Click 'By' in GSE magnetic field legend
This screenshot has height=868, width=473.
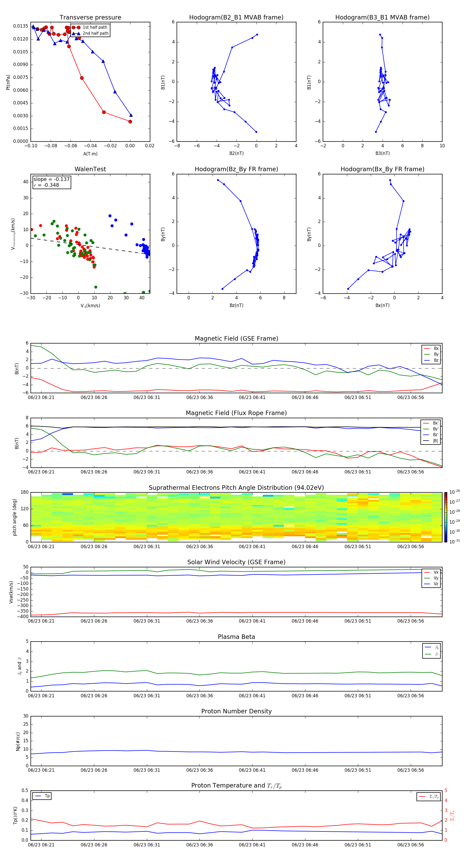click(x=431, y=354)
